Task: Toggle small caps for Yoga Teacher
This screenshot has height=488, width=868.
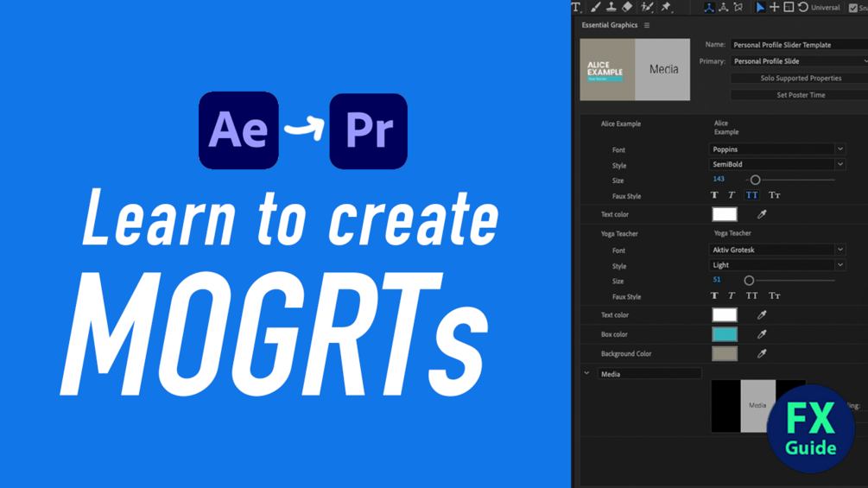Action: pyautogui.click(x=775, y=296)
